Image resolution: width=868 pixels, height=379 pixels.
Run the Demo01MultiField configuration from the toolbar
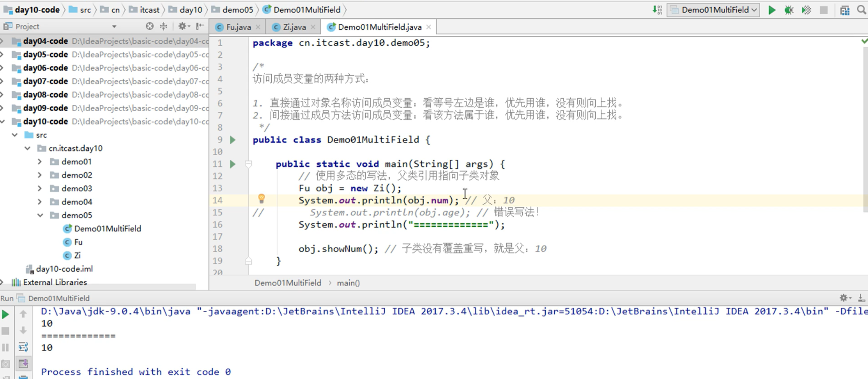[x=771, y=10]
